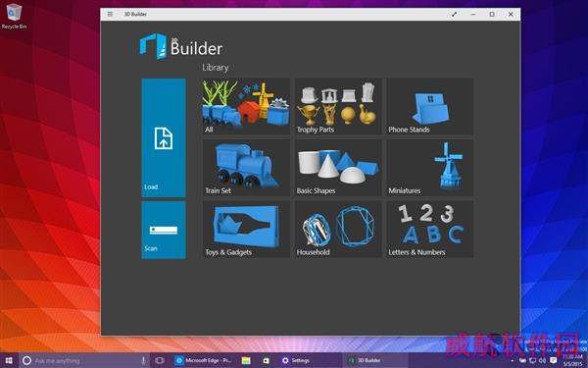Open the Windows Start menu

pyautogui.click(x=9, y=361)
